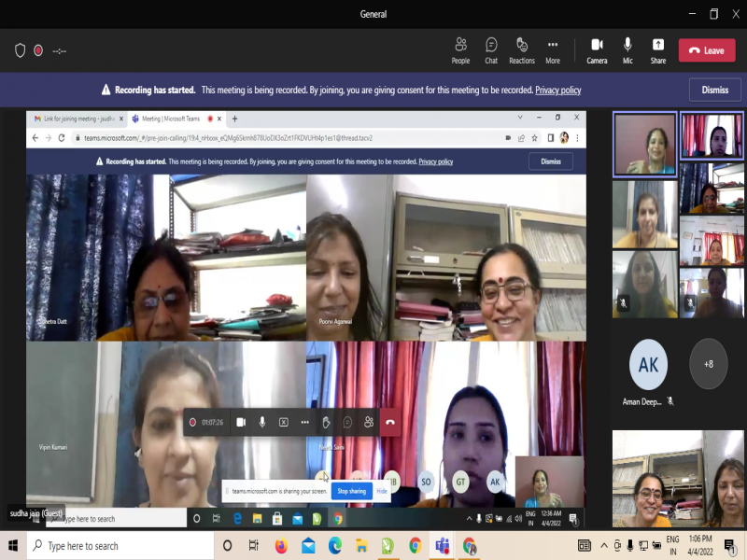Open the Privacy policy link
Screen dimensions: 747x560
[557, 91]
